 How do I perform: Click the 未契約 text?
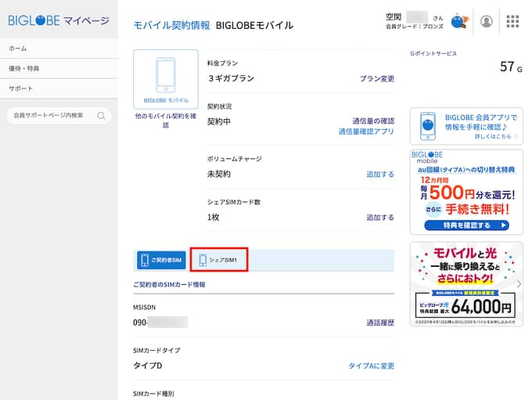coord(219,175)
